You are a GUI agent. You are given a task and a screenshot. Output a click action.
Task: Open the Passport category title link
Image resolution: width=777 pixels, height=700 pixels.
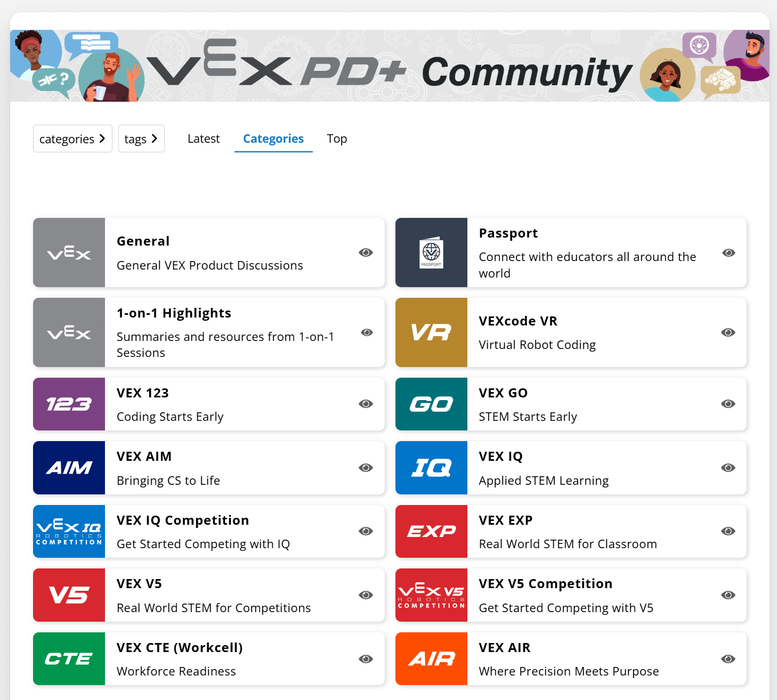point(508,233)
